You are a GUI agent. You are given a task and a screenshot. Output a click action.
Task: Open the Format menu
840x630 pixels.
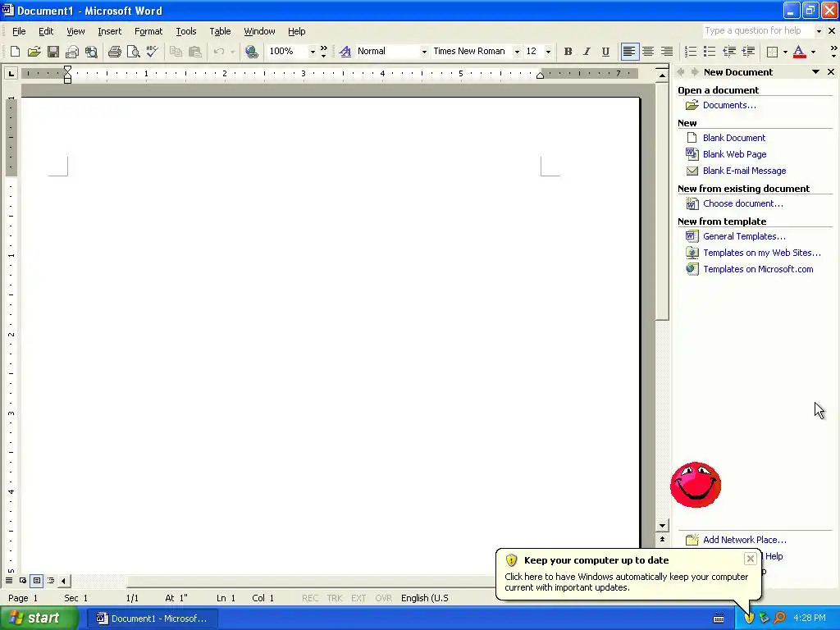click(148, 31)
